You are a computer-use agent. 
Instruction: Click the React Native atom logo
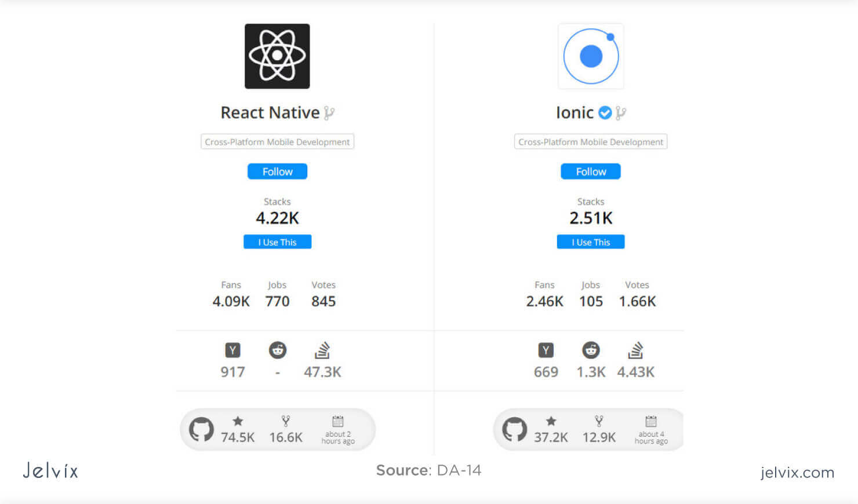coord(277,56)
